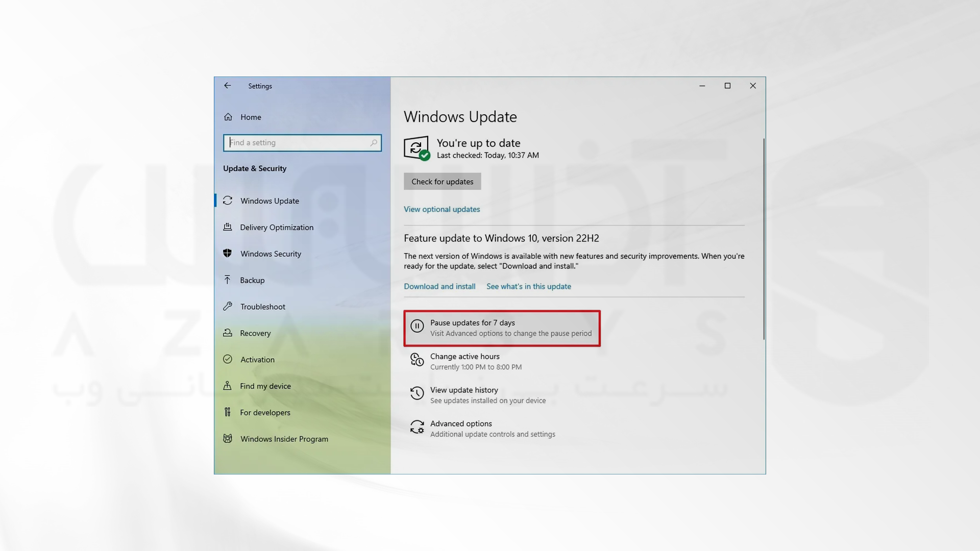Click the 'Update & Security' heading
The image size is (980, 551).
pos(255,168)
